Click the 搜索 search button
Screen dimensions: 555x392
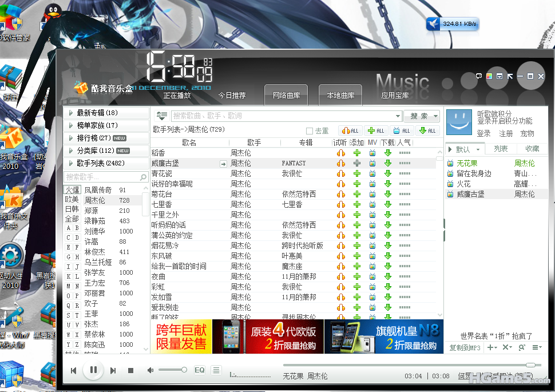click(419, 116)
